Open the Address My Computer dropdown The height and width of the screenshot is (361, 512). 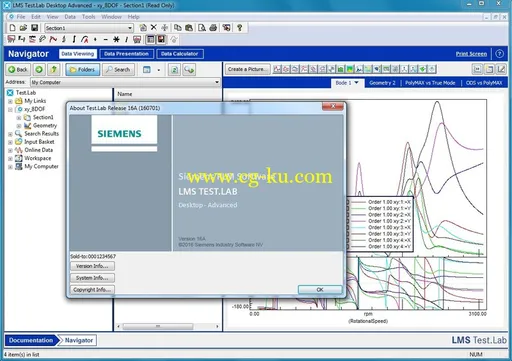coord(217,82)
